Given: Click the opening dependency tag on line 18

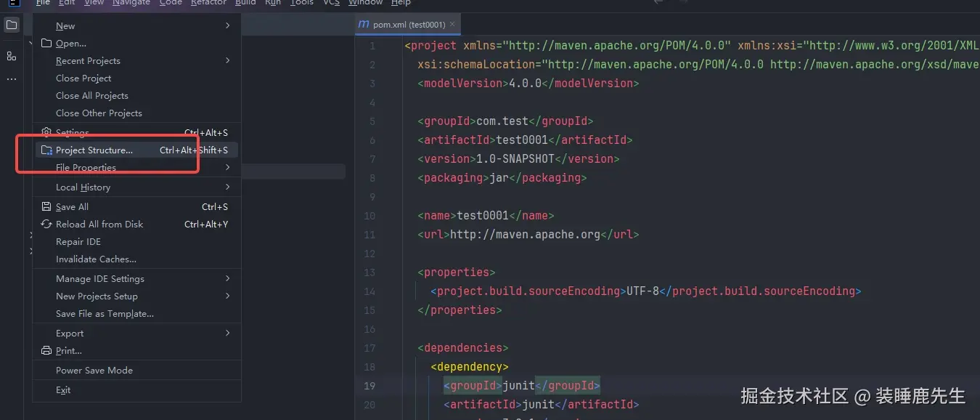Looking at the screenshot, I should click(x=470, y=367).
